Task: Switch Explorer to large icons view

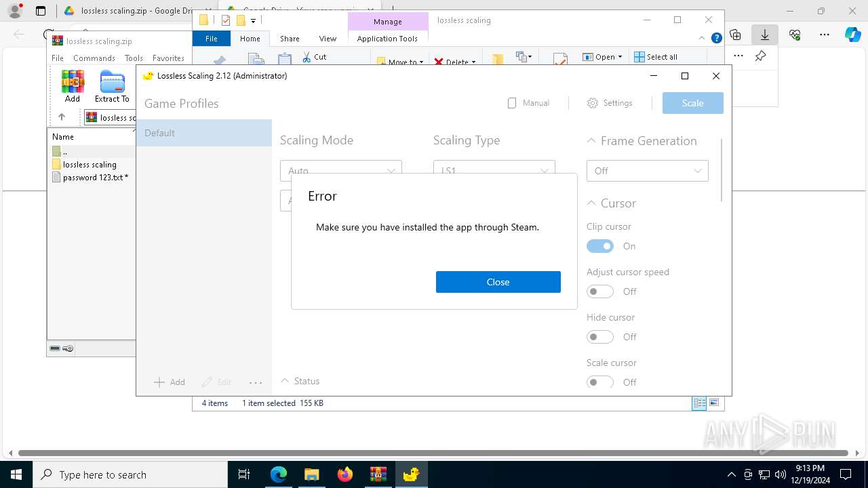Action: [713, 403]
